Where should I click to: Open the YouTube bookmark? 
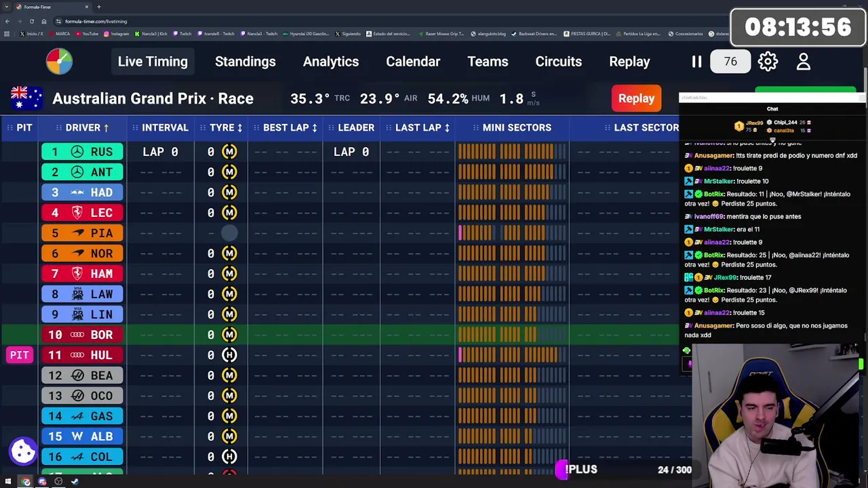coord(87,34)
